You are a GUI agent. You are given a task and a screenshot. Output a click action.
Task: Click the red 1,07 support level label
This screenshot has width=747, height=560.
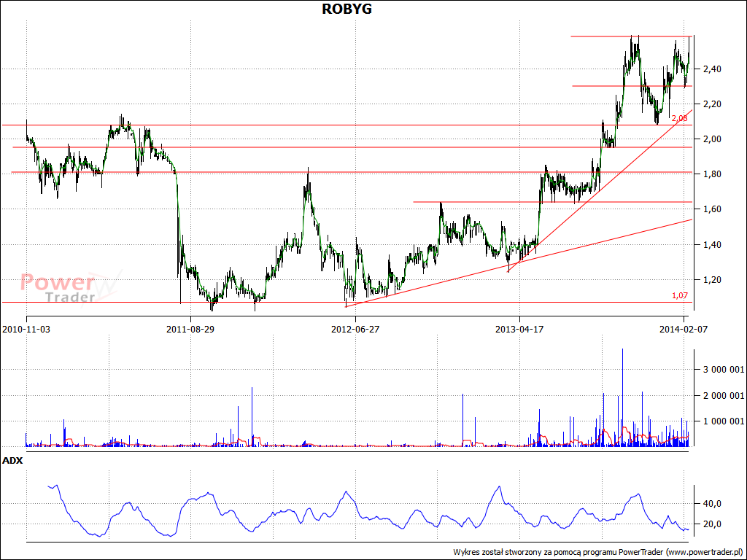[x=680, y=295]
